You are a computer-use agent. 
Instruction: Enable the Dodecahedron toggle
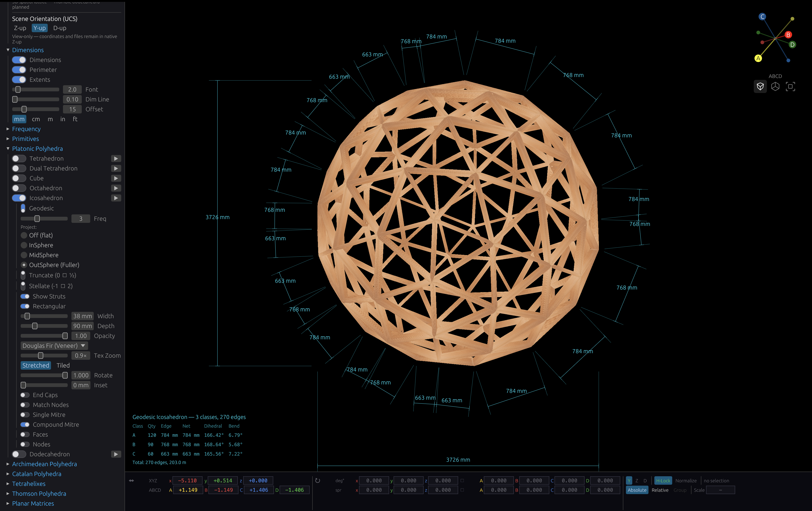click(19, 454)
